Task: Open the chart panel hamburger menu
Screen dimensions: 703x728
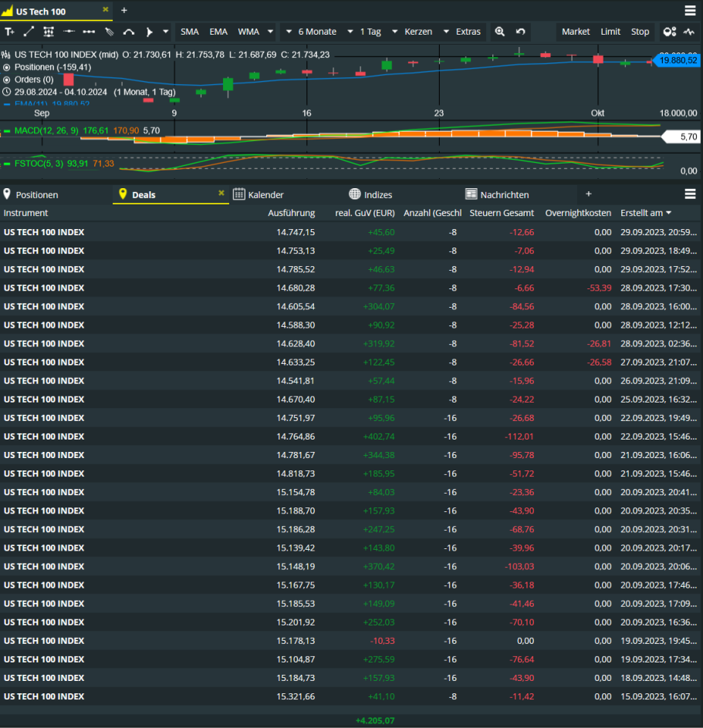Action: 690,11
